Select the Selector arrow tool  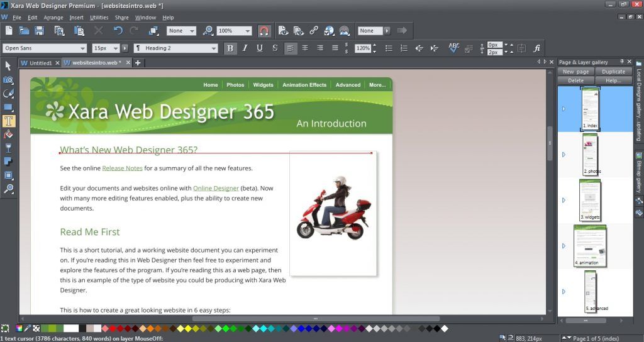pos(8,66)
